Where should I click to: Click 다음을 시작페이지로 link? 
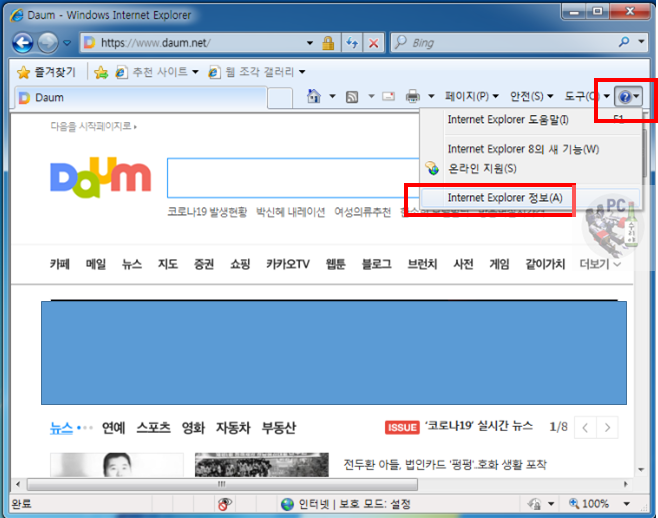93,126
